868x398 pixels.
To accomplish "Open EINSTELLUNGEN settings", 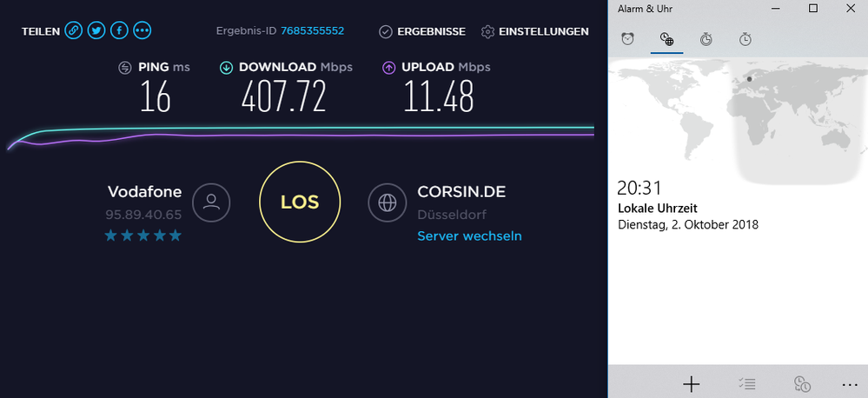I will tap(534, 31).
